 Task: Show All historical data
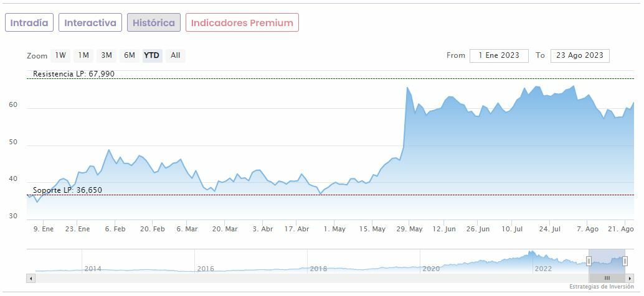176,55
